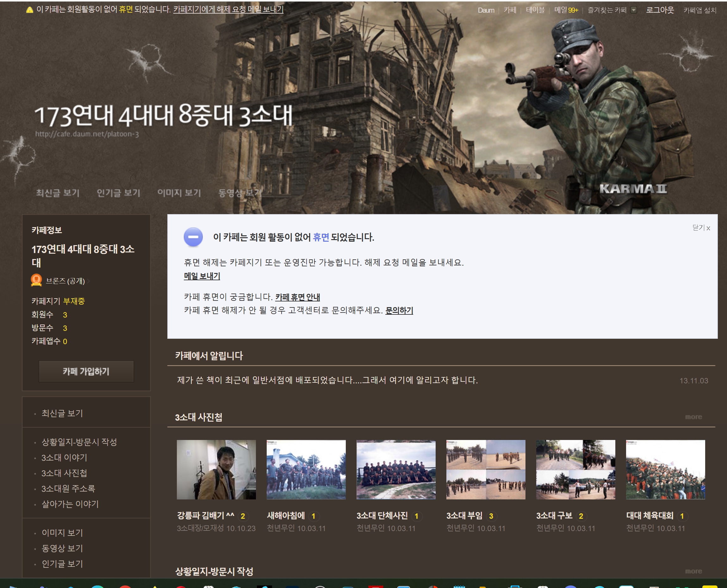The width and height of the screenshot is (727, 588).
Task: Click the bronze medal cafe rank icon
Action: 36,280
